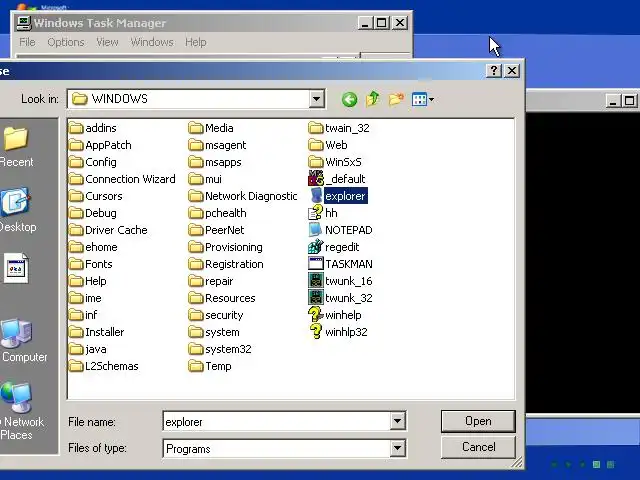Viewport: 640px width, 480px height.
Task: Click the Cancel button
Action: pos(478,447)
